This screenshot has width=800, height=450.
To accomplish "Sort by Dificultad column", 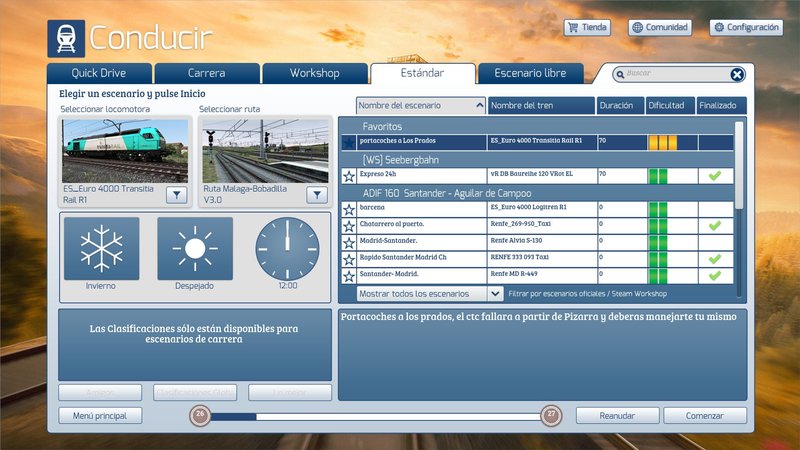I will [670, 106].
